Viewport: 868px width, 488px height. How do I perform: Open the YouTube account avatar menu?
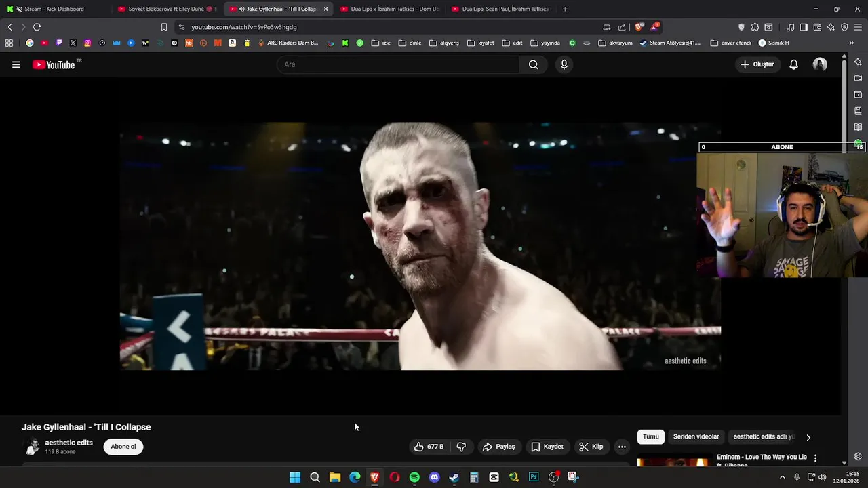point(820,64)
